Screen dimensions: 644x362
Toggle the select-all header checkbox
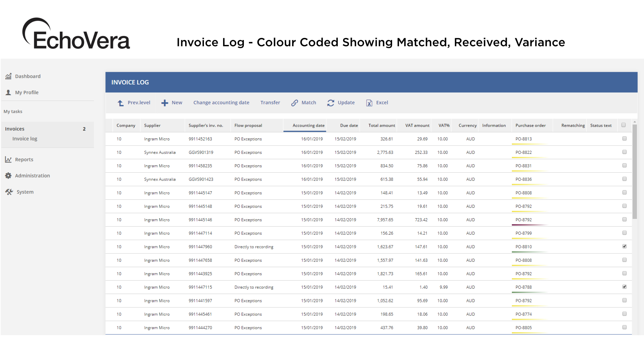pos(623,125)
